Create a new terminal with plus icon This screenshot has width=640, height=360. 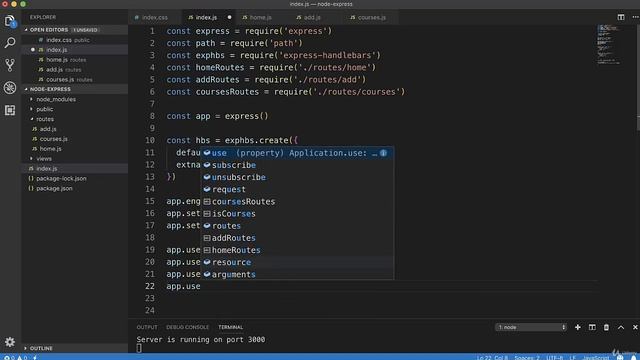578,327
